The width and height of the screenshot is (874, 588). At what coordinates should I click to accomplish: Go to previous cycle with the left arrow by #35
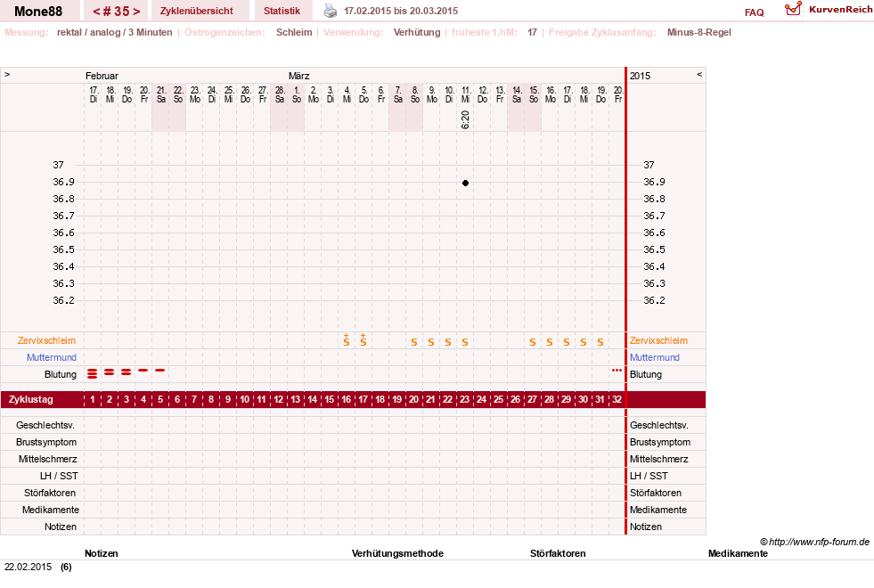pos(96,12)
